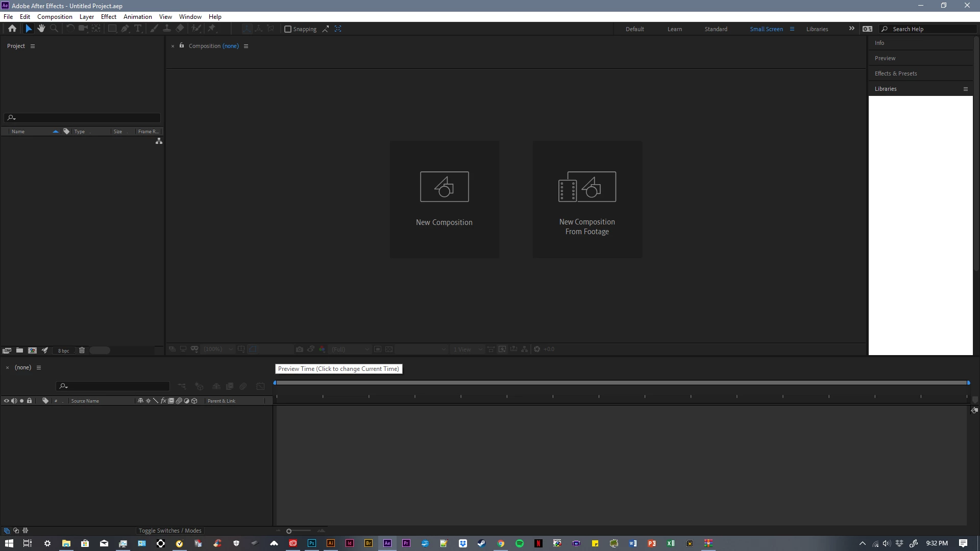This screenshot has height=551, width=980.
Task: Click the Home icon in toolbar
Action: (x=12, y=29)
